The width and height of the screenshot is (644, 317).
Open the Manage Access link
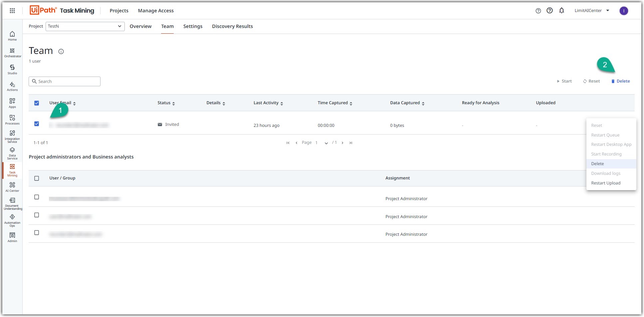[156, 11]
